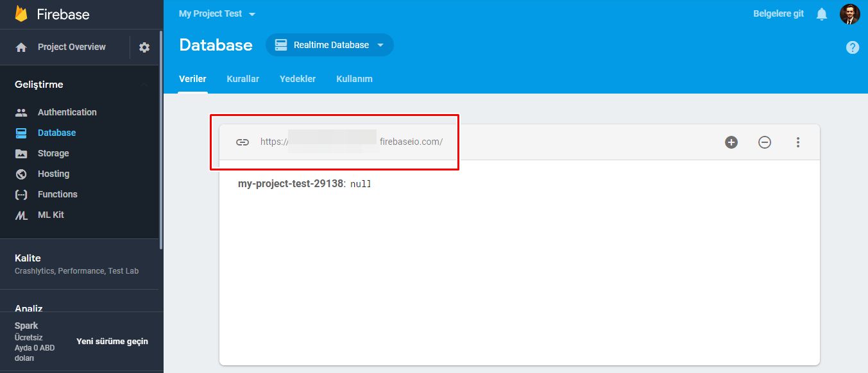Add a new database child node
868x373 pixels.
731,142
